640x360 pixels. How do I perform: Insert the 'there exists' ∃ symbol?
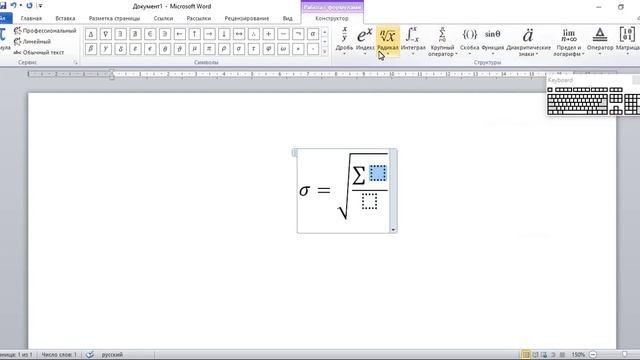coord(120,34)
